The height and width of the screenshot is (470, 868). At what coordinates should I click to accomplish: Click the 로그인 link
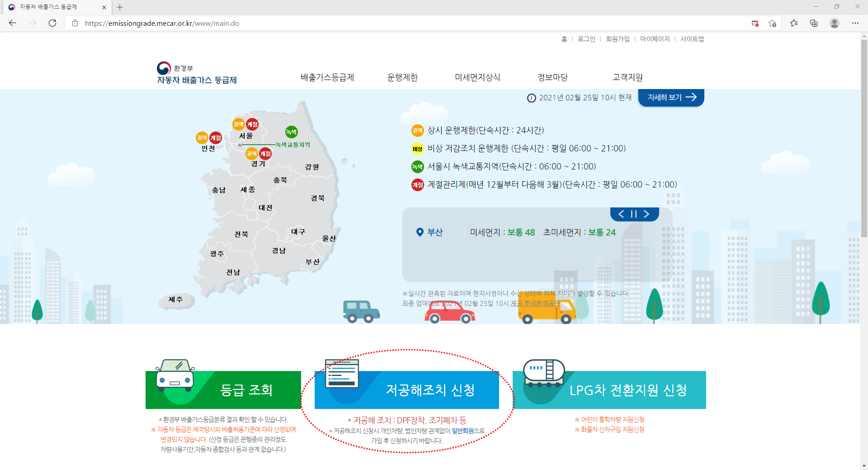(x=586, y=39)
